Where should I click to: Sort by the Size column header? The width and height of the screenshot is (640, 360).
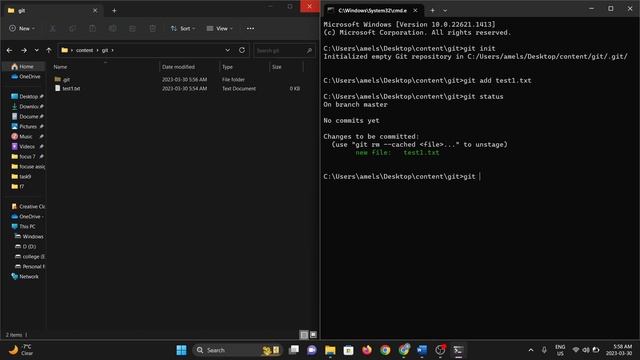pyautogui.click(x=277, y=67)
